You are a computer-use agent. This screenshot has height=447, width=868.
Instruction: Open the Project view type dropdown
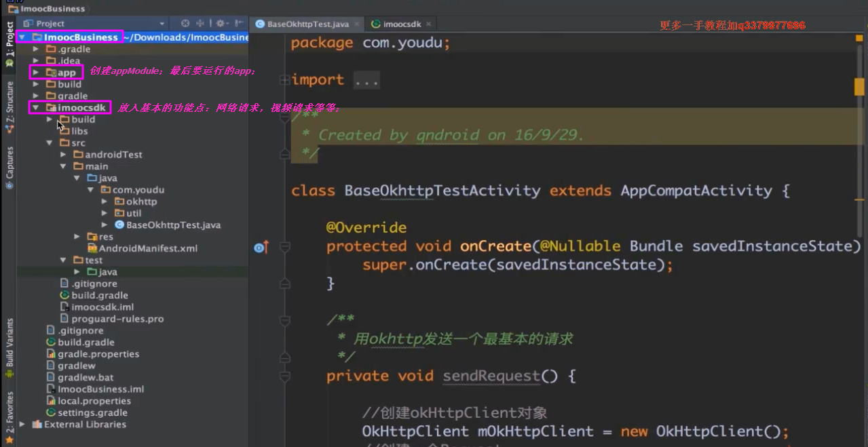point(102,24)
